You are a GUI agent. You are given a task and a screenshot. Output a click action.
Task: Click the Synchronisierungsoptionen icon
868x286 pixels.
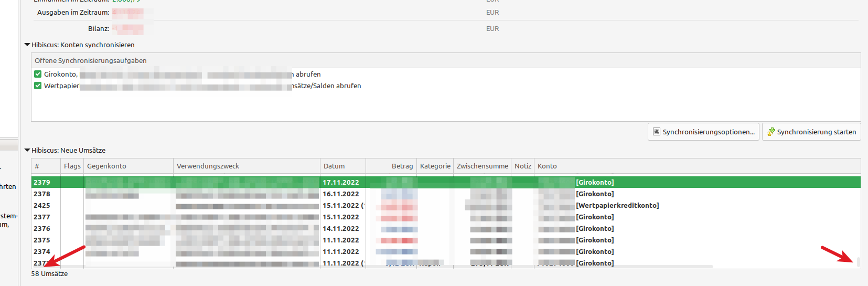[x=656, y=132]
